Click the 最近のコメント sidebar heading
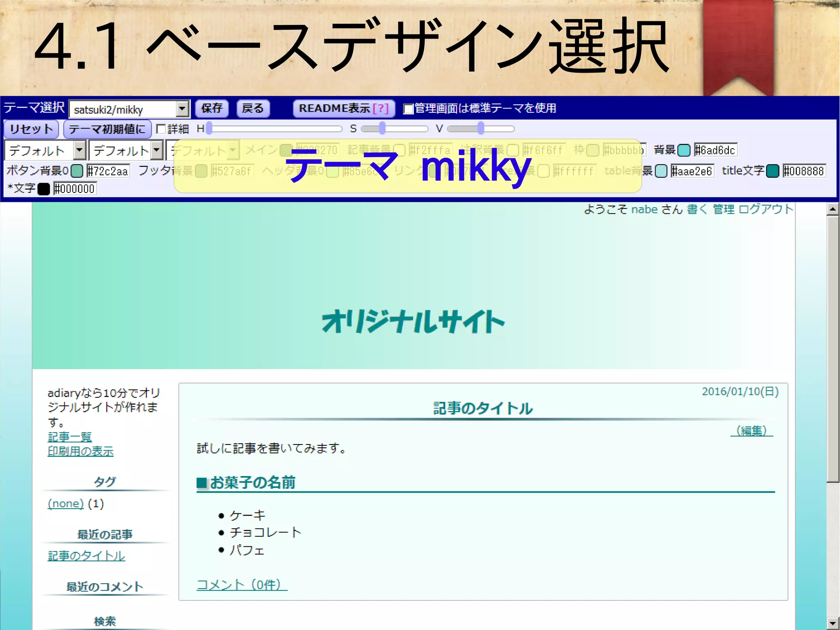Image resolution: width=840 pixels, height=630 pixels. pyautogui.click(x=105, y=587)
